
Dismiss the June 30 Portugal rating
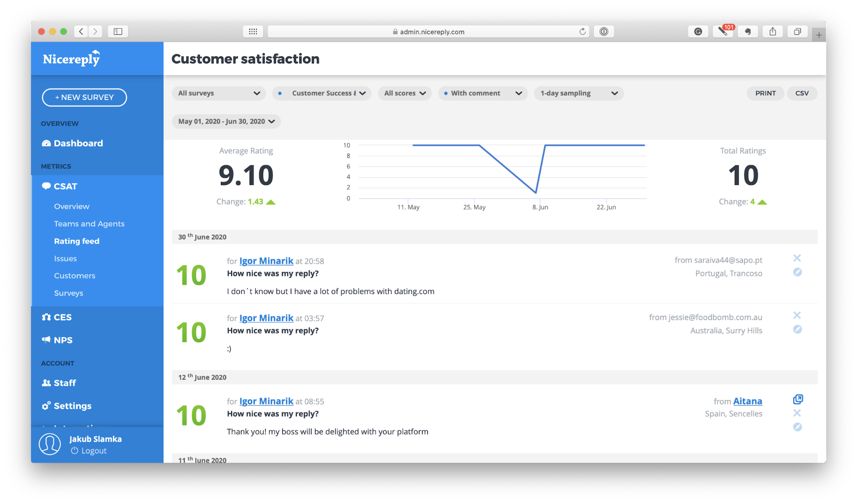[797, 260]
